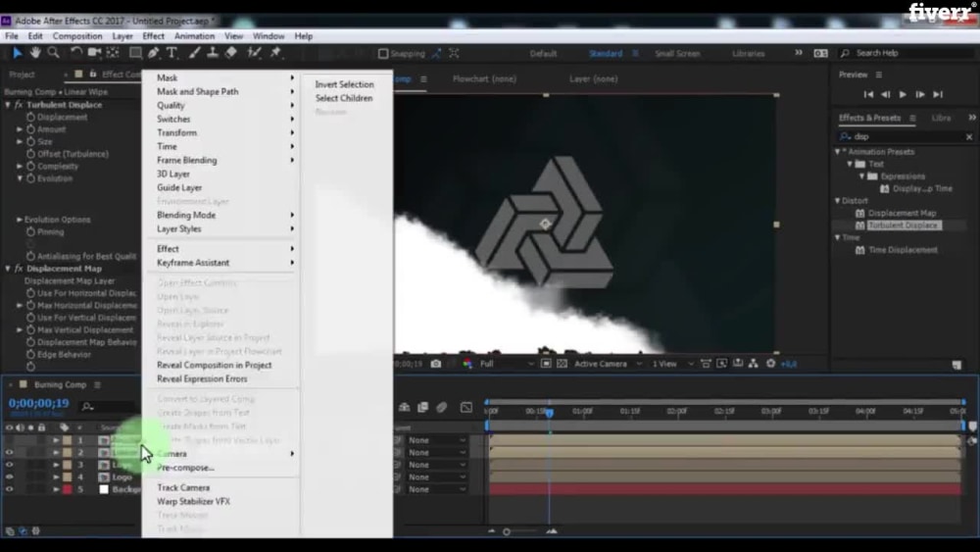980x552 pixels.
Task: Play the preview
Action: (x=903, y=95)
